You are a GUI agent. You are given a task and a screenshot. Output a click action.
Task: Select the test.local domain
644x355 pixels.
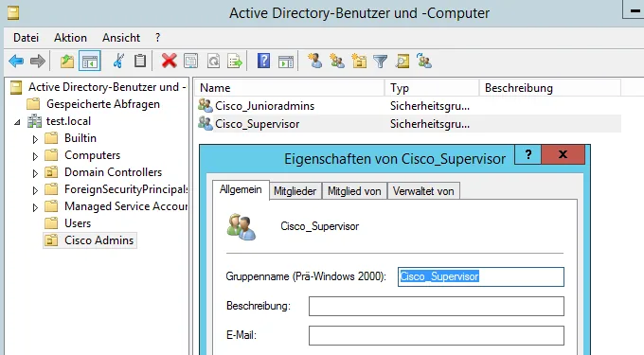tap(68, 121)
